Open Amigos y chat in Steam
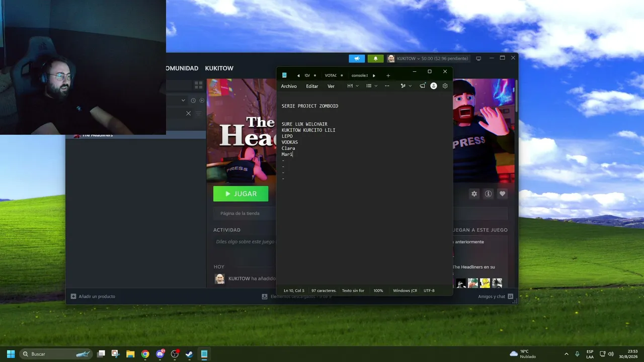This screenshot has width=644, height=362. pyautogui.click(x=492, y=297)
